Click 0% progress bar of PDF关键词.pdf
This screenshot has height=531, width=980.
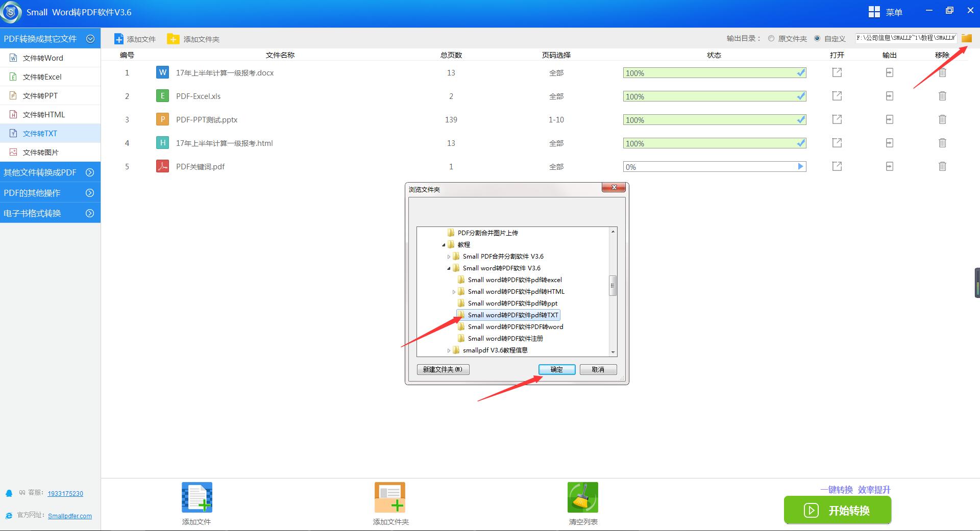pos(715,166)
